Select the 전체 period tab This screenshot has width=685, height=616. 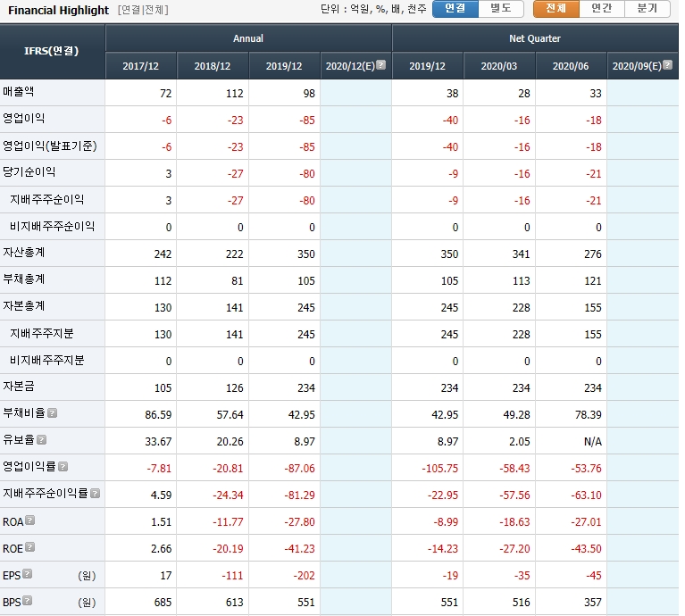(x=556, y=9)
